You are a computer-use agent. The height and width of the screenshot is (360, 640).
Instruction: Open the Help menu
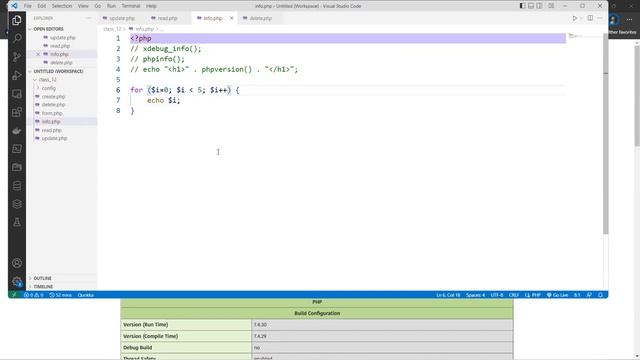[151, 6]
